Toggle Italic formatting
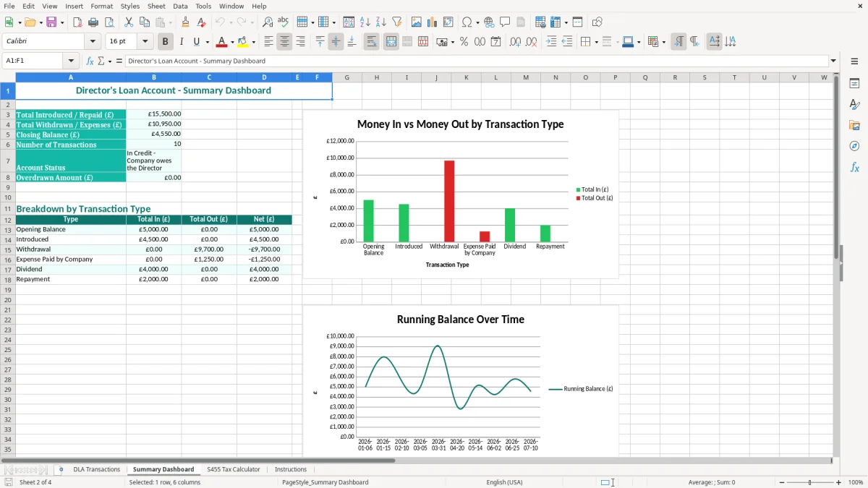This screenshot has width=868, height=488. click(x=182, y=42)
